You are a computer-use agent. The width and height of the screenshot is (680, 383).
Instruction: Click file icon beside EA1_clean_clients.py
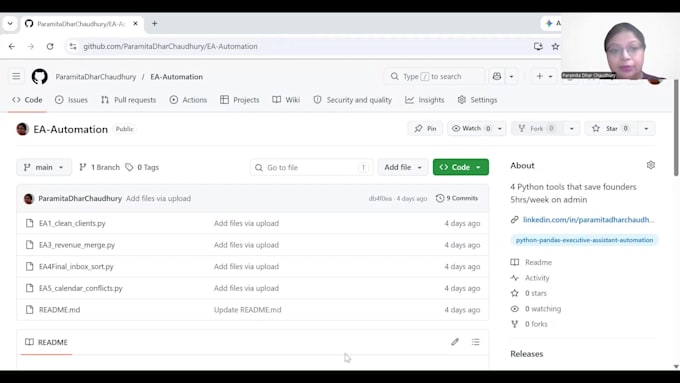coord(29,223)
